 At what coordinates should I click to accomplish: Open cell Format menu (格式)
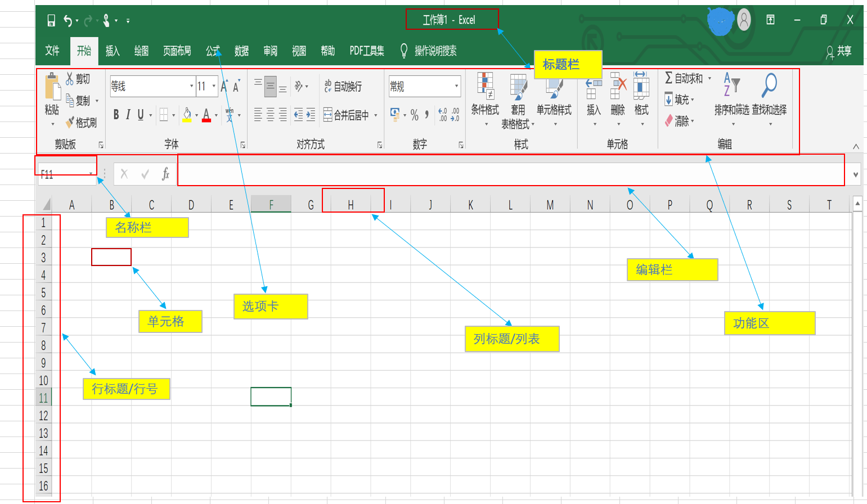[x=641, y=98]
